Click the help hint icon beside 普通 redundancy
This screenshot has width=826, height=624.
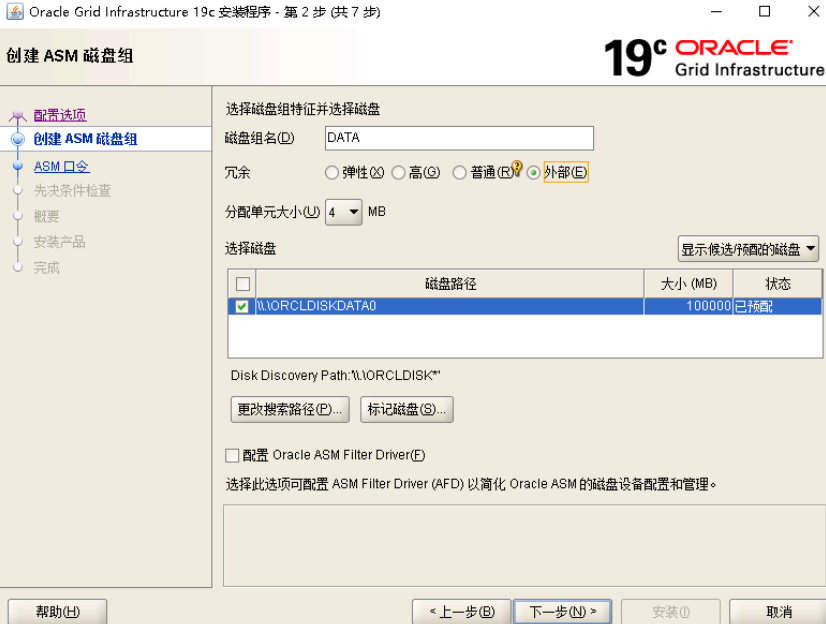click(x=517, y=167)
